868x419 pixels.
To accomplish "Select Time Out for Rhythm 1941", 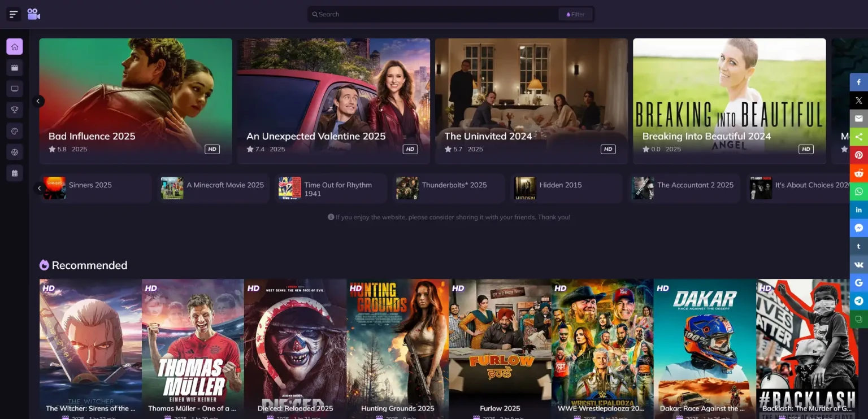I will coord(331,188).
